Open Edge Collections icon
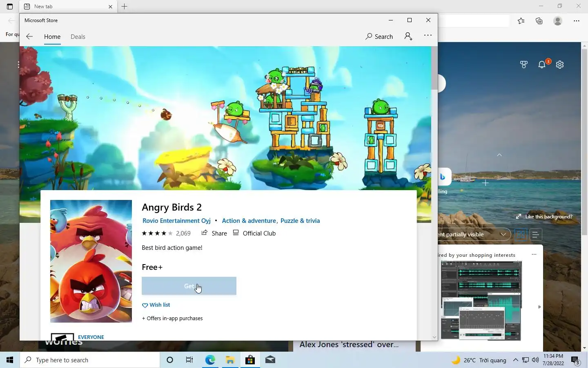 [539, 21]
